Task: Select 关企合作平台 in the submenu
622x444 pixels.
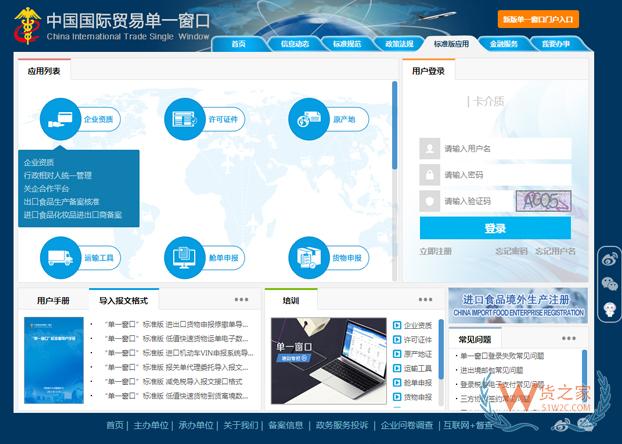Action: (46, 188)
